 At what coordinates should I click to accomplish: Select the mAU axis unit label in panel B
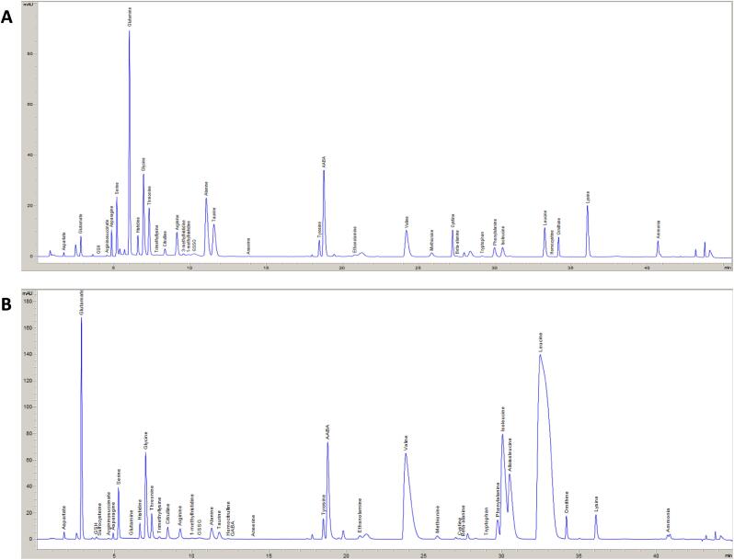click(29, 292)
